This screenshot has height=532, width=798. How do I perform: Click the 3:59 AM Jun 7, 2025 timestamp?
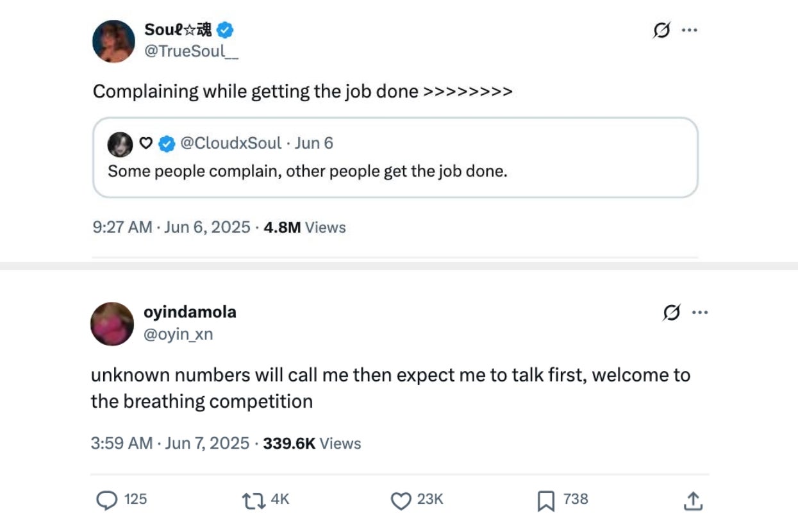[x=170, y=444]
